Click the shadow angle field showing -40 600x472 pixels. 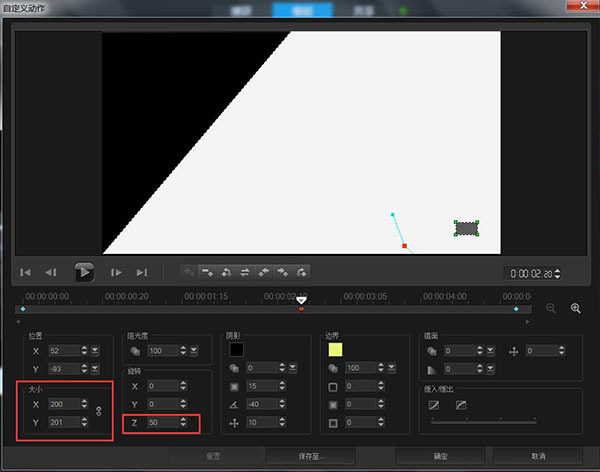coord(262,405)
